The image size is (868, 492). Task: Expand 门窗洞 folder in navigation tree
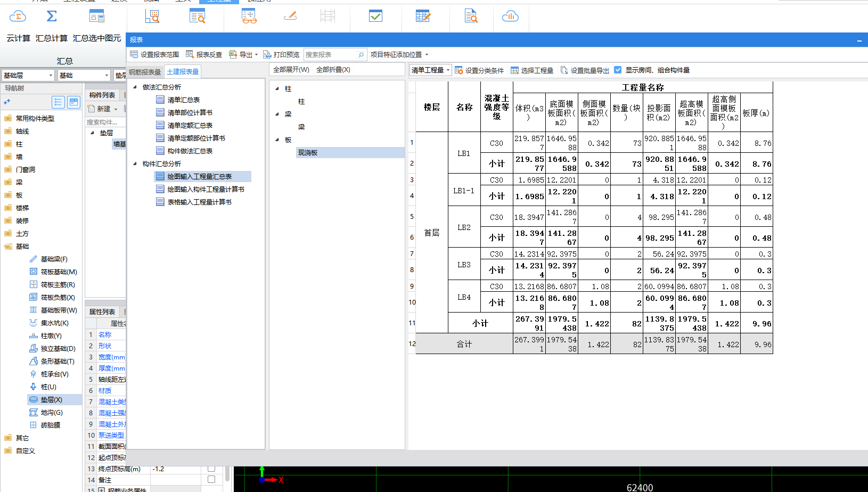[x=7, y=170]
